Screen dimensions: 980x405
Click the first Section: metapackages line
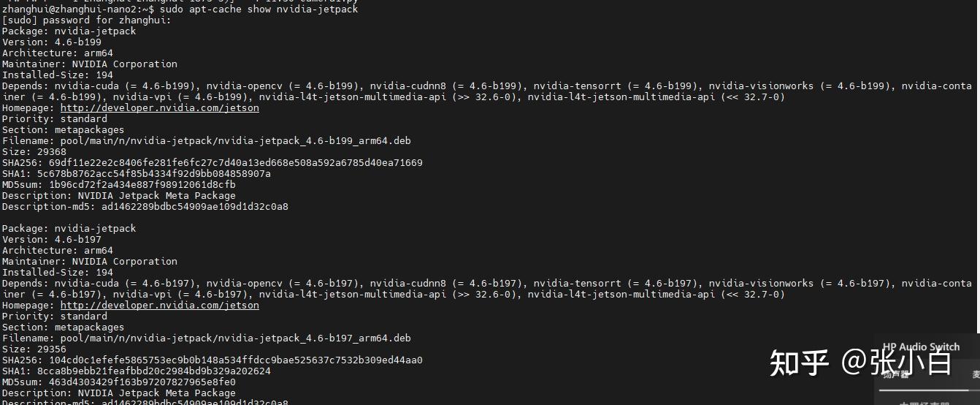(x=64, y=130)
